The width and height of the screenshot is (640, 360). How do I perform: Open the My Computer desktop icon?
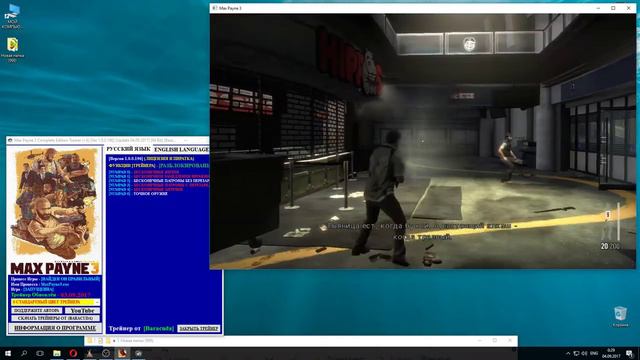[x=12, y=16]
